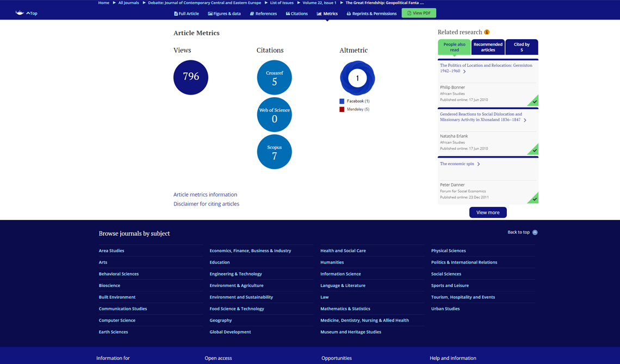Go to All Journals breadcrumb
The height and width of the screenshot is (364, 620).
128,3
